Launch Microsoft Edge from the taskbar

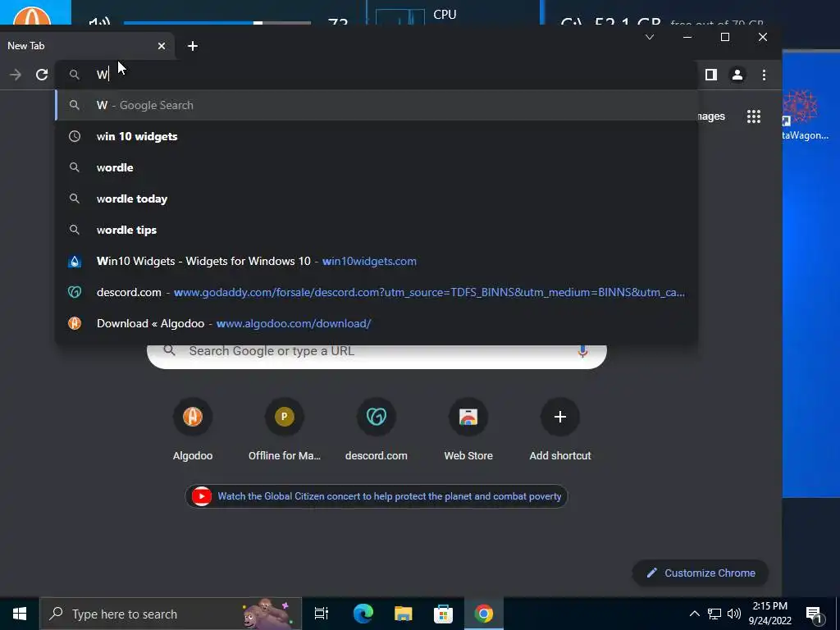[363, 614]
